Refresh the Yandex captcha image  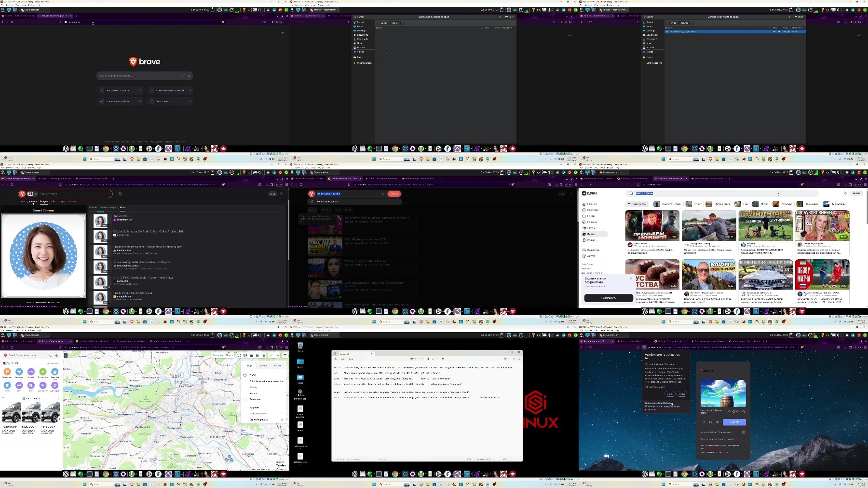click(x=704, y=422)
